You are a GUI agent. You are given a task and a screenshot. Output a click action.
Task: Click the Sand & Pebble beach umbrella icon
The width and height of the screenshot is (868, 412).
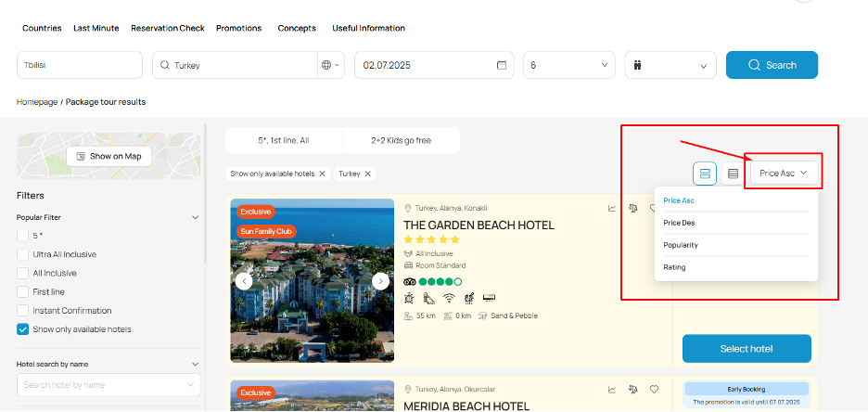482,316
